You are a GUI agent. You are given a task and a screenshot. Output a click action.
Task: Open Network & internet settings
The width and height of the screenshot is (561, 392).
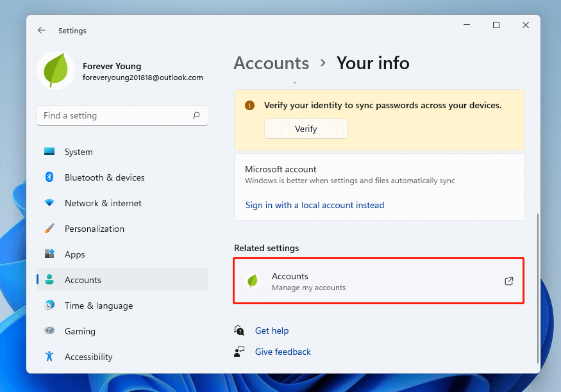tap(103, 203)
